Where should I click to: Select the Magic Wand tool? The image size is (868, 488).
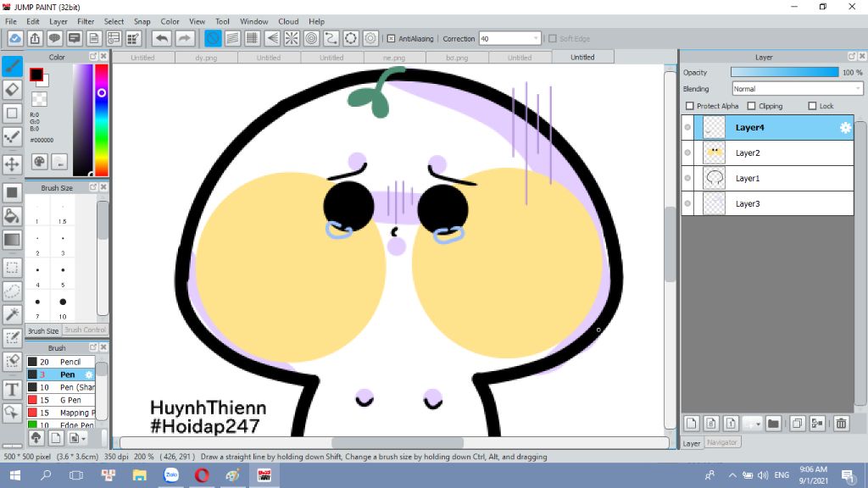(x=12, y=315)
